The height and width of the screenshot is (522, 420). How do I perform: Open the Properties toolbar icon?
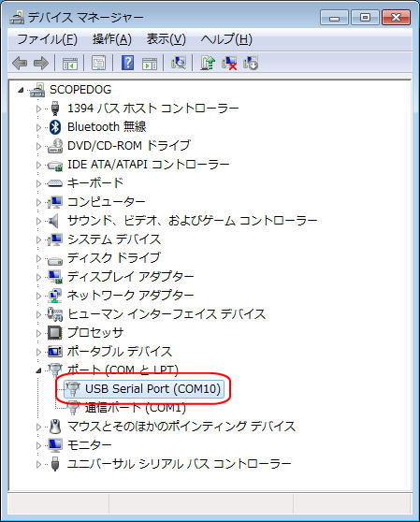[98, 63]
